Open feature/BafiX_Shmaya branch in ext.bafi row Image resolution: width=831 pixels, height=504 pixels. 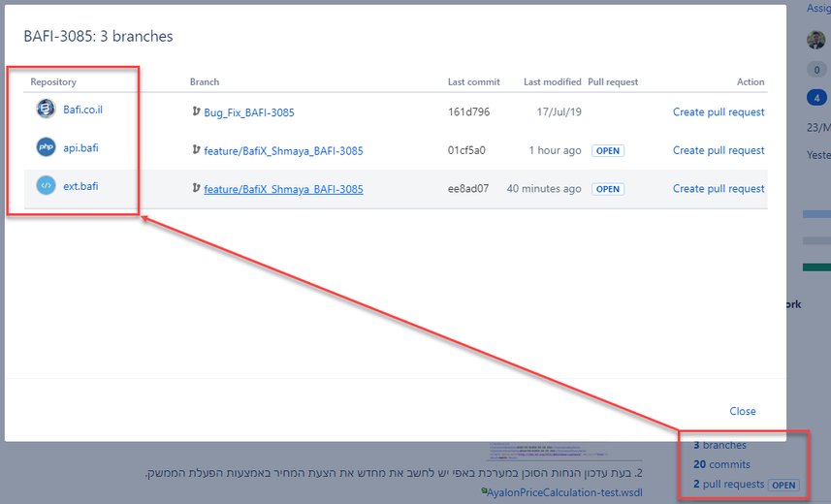pos(283,189)
